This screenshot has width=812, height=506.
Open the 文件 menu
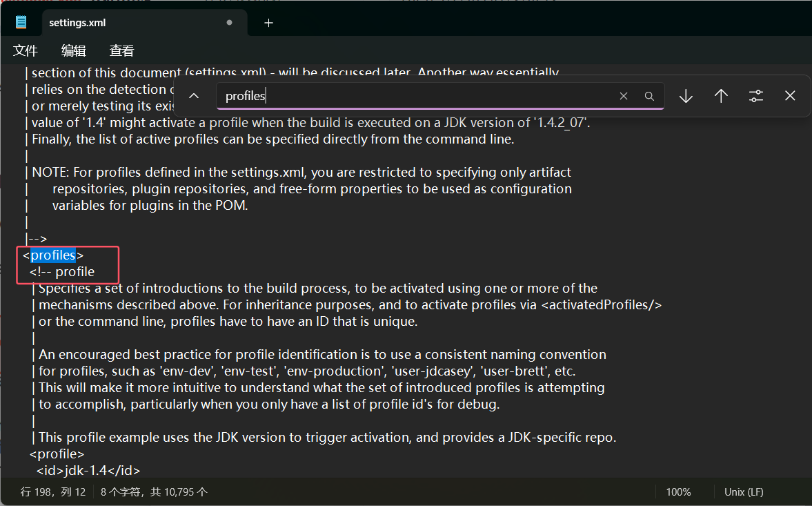click(26, 50)
